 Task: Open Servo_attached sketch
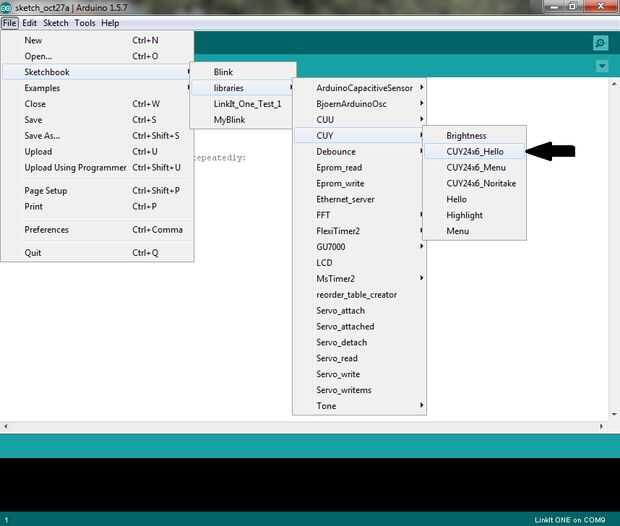359,326
